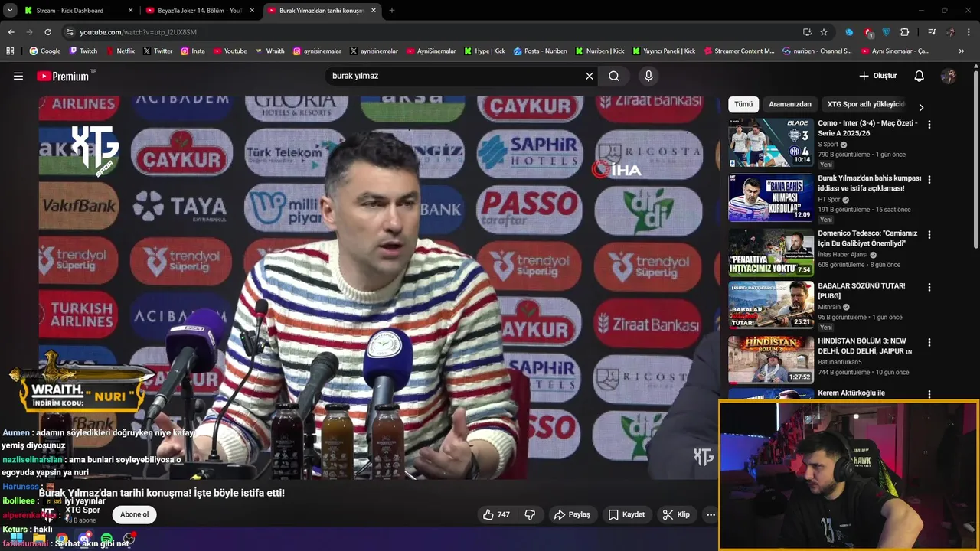Viewport: 980px width, 551px height.
Task: Open the Posta - Nuriben bookmark
Action: coord(541,51)
